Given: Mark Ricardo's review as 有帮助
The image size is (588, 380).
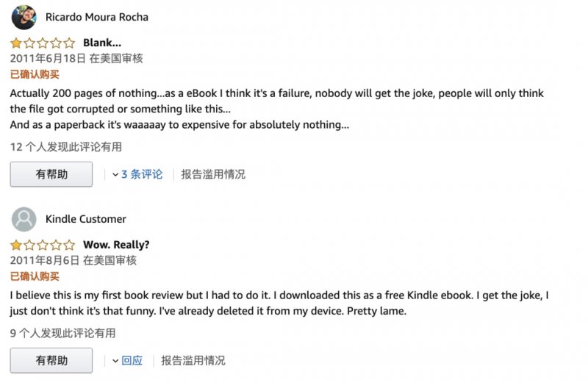Looking at the screenshot, I should coord(51,174).
